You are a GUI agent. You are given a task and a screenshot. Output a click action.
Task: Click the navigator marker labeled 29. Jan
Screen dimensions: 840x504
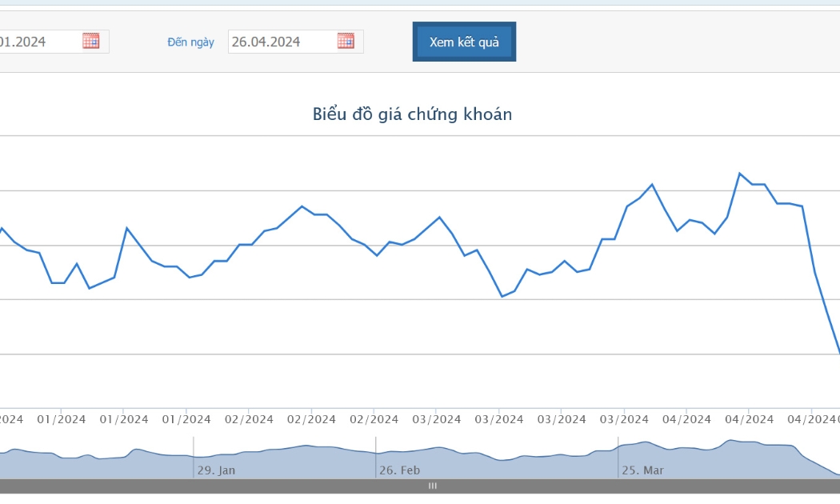coord(216,470)
